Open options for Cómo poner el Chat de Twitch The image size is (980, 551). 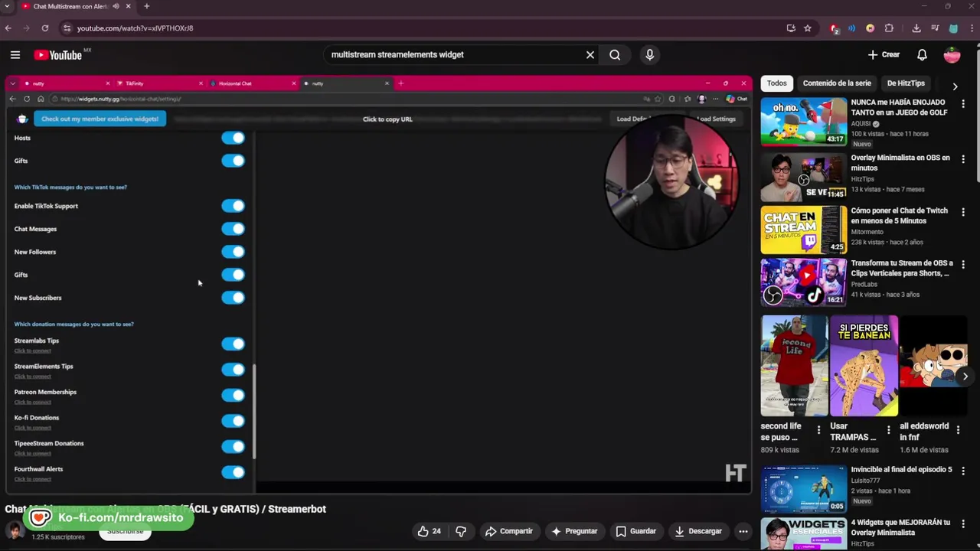click(x=963, y=212)
